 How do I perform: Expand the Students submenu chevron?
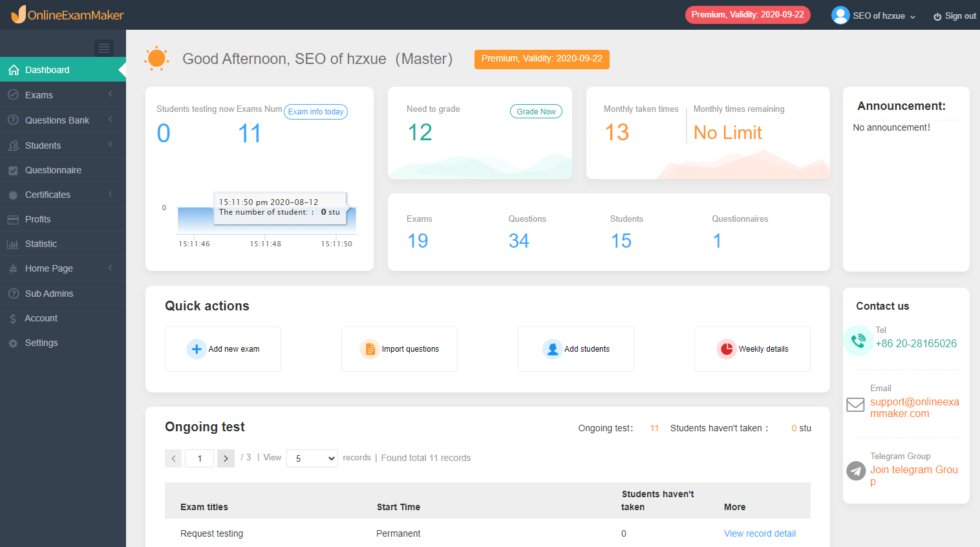point(111,145)
